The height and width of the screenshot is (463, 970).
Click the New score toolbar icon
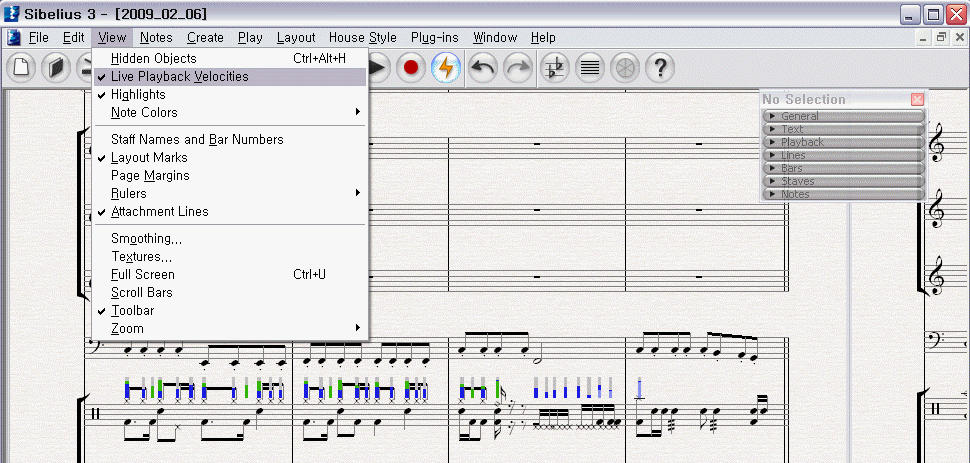(23, 68)
